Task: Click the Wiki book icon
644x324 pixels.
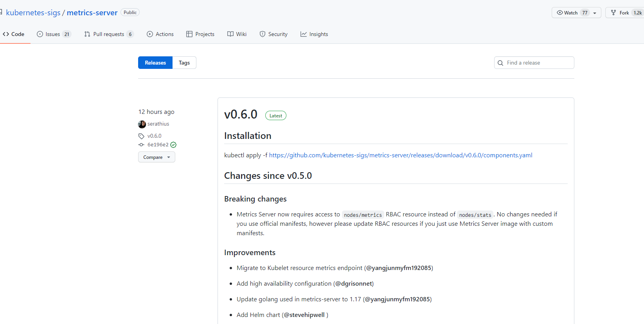Action: click(230, 34)
